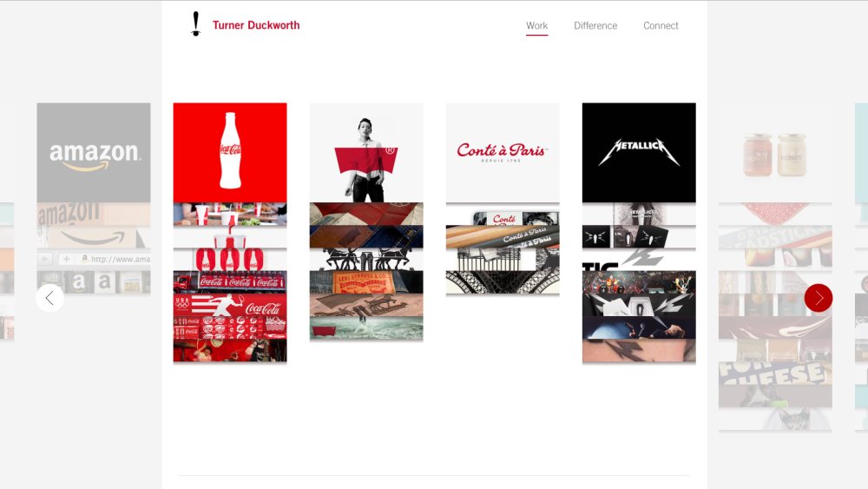Select the faded cheese lettering strip
This screenshot has width=868, height=489.
[x=775, y=373]
